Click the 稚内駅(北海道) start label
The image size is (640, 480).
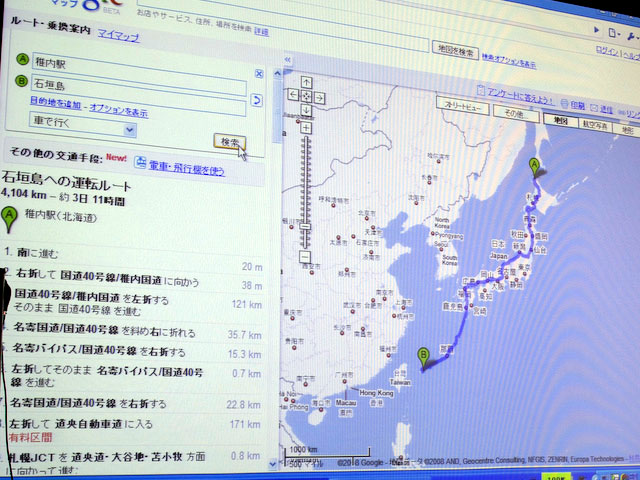(x=61, y=216)
